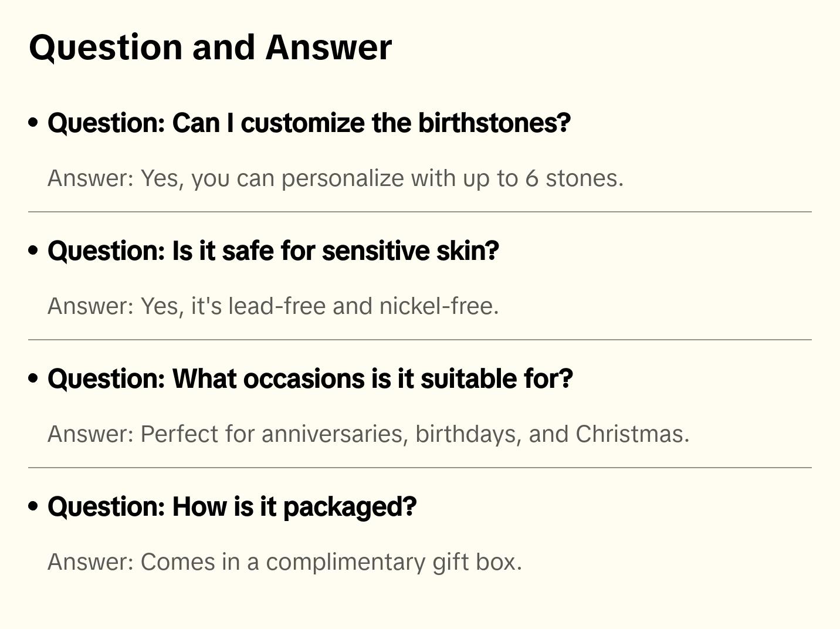
Task: Click the word "Answer" in the page heading
Action: tap(328, 47)
